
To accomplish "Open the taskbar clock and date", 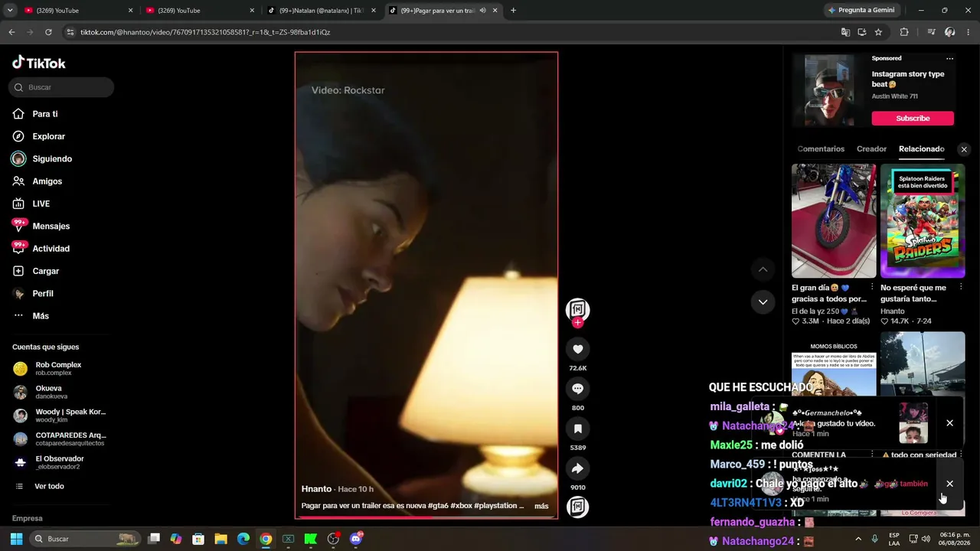I will click(x=955, y=539).
